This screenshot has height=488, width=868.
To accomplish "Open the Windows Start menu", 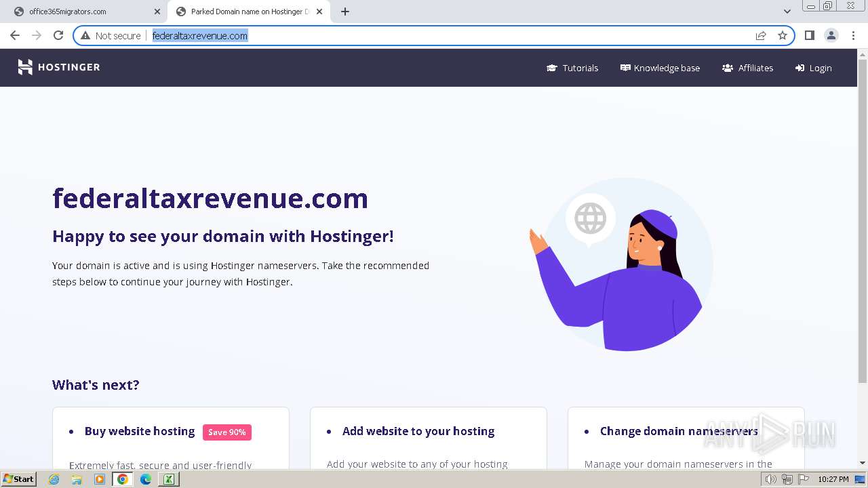I will pyautogui.click(x=18, y=479).
